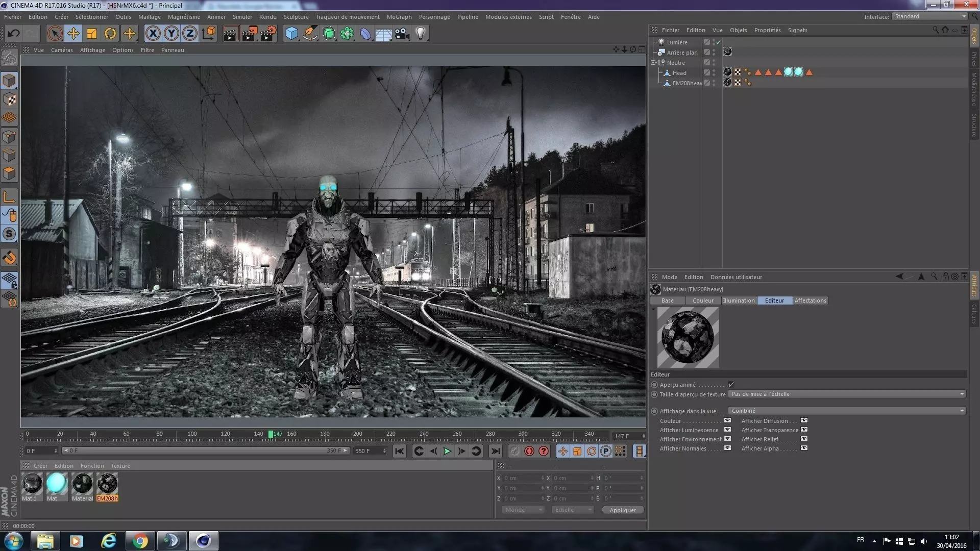Open Affichage dans la vue Combiné dropdown
980x551 pixels.
point(847,411)
